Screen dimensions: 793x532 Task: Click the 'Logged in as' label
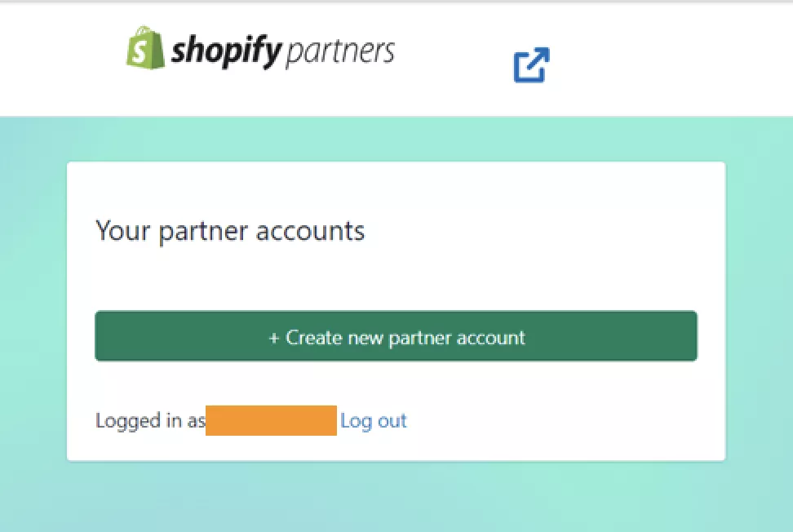[x=150, y=420]
